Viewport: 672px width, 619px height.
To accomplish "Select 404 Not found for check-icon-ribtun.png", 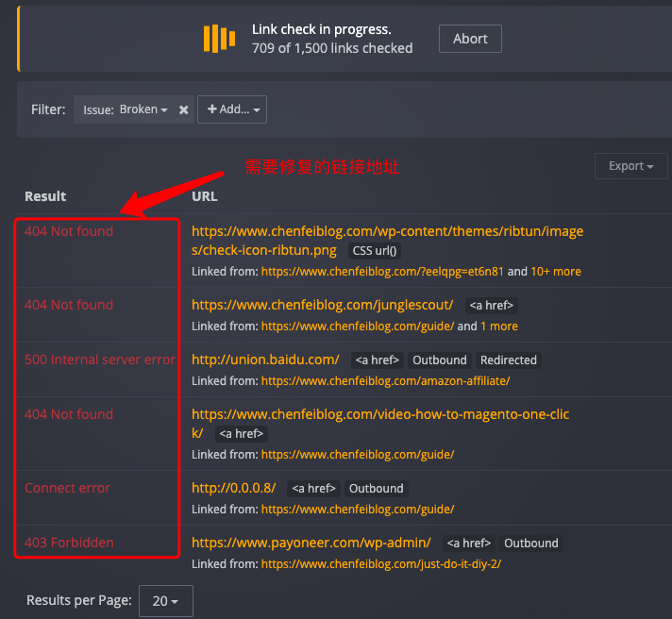I will coord(69,231).
